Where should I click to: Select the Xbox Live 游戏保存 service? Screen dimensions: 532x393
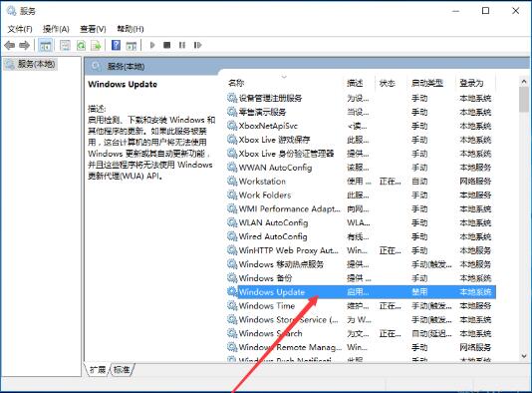pyautogui.click(x=361, y=140)
